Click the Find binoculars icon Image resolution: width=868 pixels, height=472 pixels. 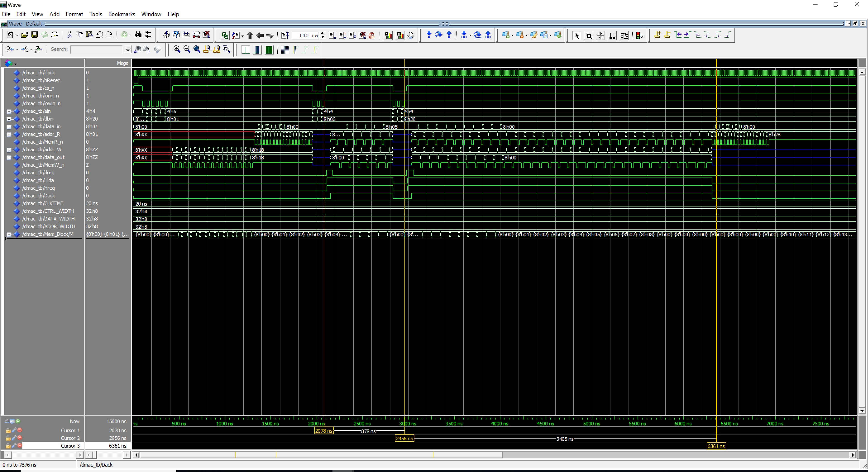pyautogui.click(x=138, y=35)
